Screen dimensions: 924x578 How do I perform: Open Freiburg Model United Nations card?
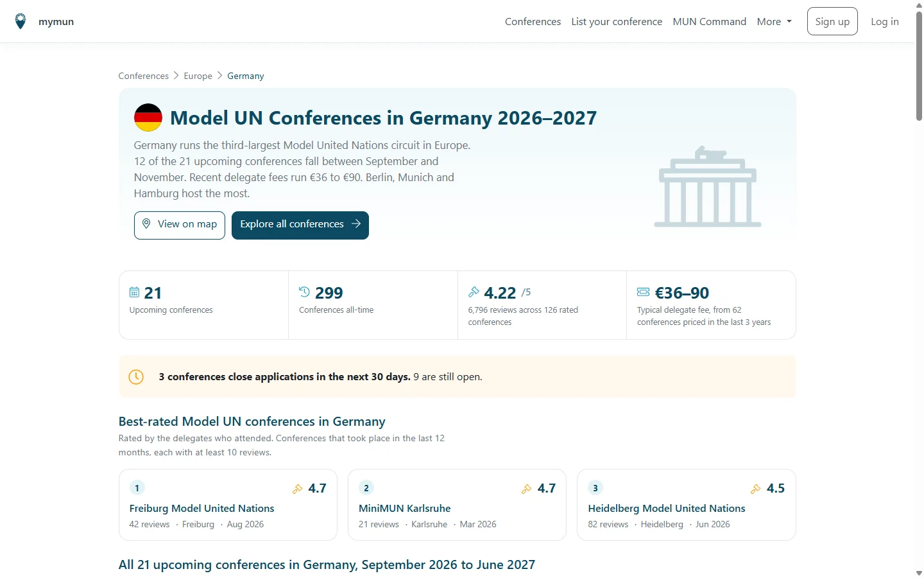[x=228, y=505]
